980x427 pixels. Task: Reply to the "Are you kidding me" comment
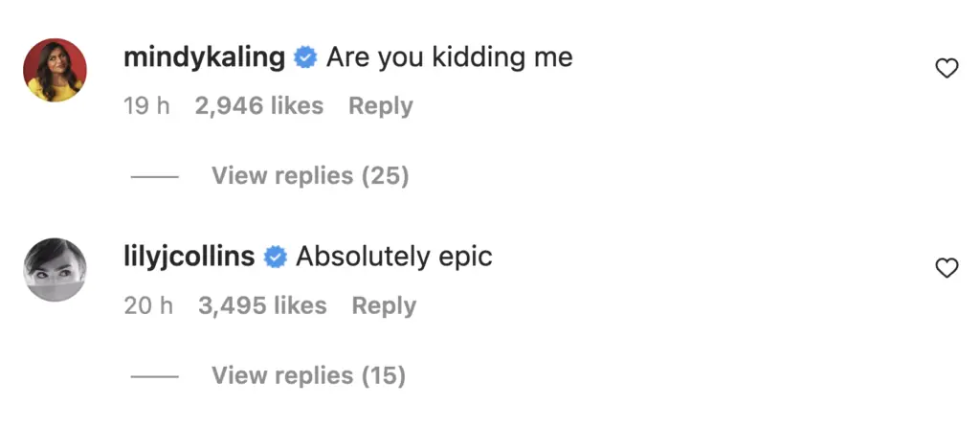(x=380, y=106)
